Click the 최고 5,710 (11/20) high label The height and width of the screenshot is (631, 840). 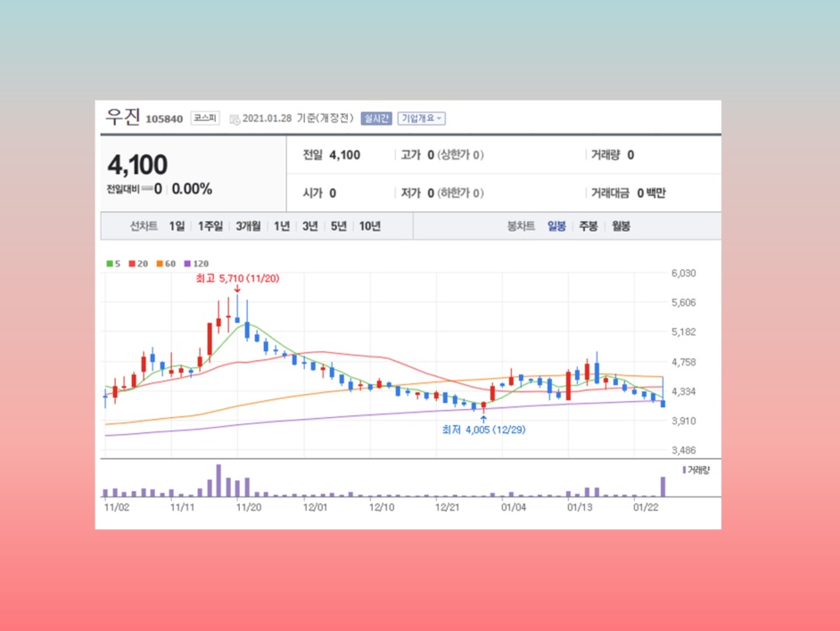(237, 279)
